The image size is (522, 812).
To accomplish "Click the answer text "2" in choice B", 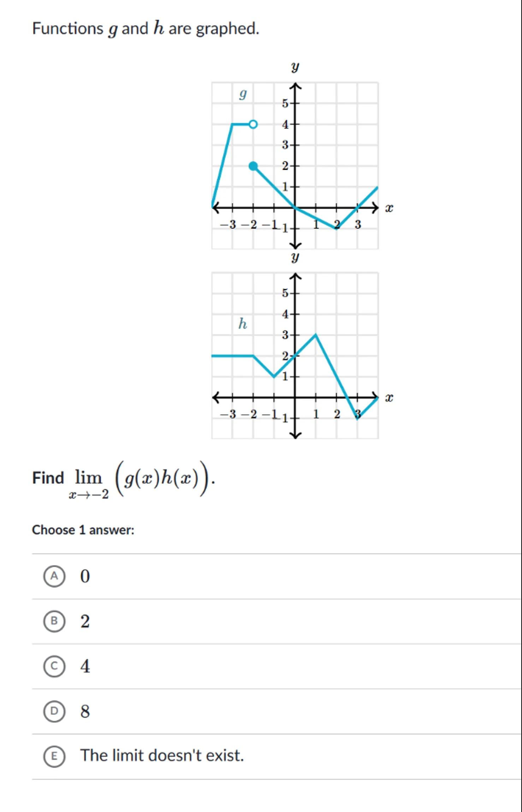I will tap(85, 621).
